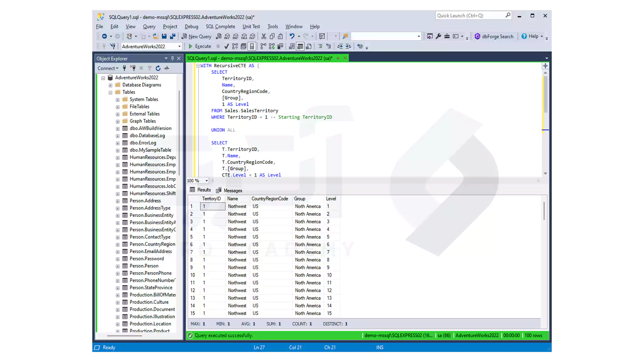Expand the Database Diagrams node
The image size is (644, 362).
(110, 85)
